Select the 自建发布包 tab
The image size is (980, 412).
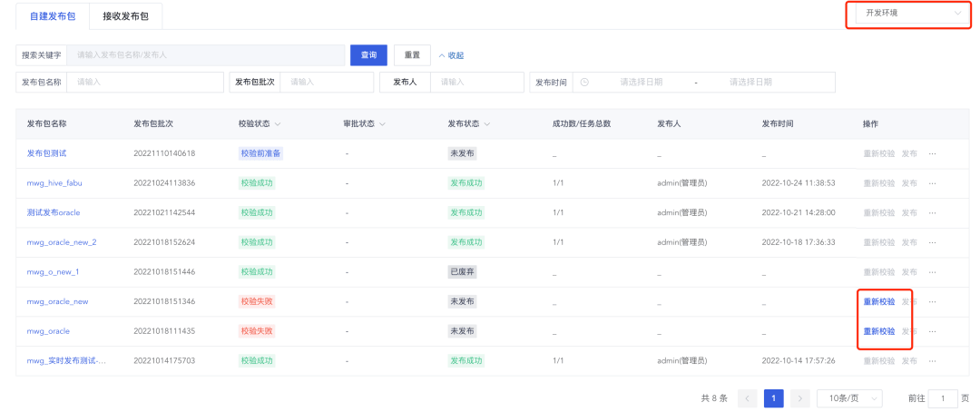pos(53,15)
